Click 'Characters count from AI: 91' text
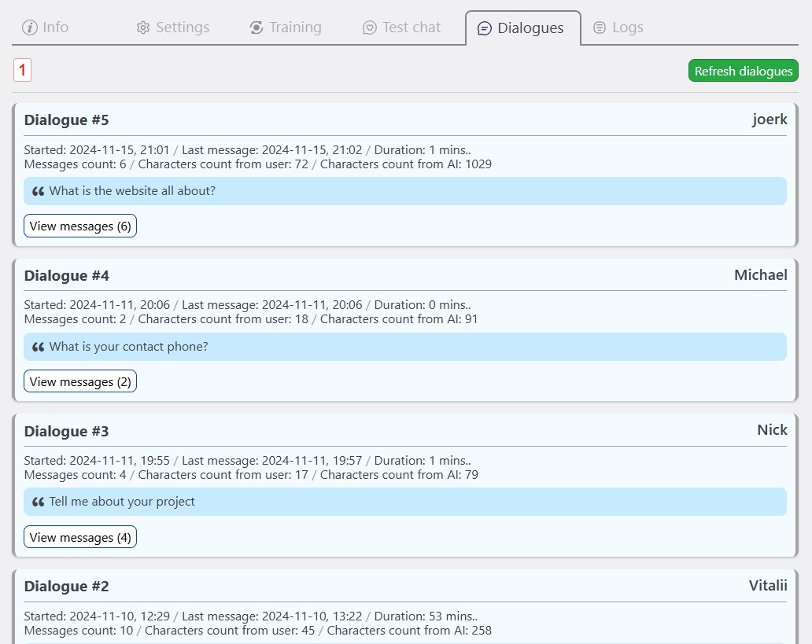 tap(399, 319)
